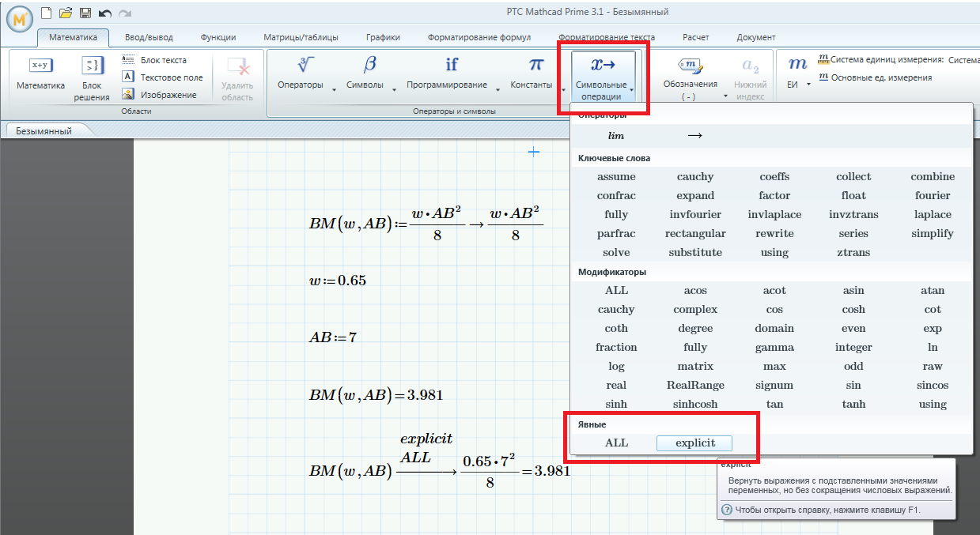This screenshot has height=535, width=980.
Task: Open a file using the folder icon
Action: [x=66, y=13]
